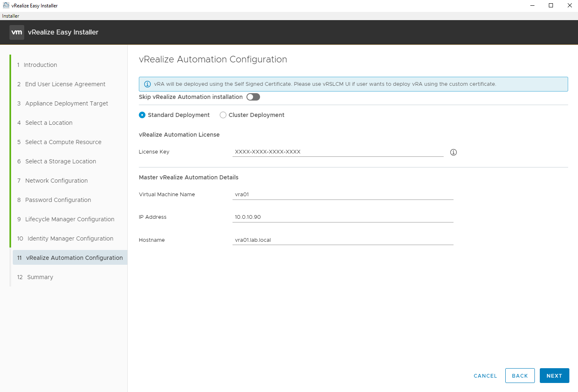Click the Virtual Machine Name field
The height and width of the screenshot is (392, 578).
[x=343, y=195]
